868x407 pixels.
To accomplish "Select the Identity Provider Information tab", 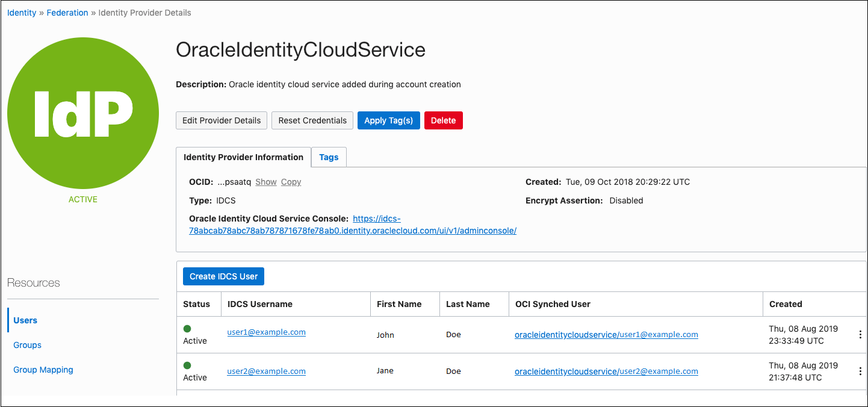I will pyautogui.click(x=243, y=157).
